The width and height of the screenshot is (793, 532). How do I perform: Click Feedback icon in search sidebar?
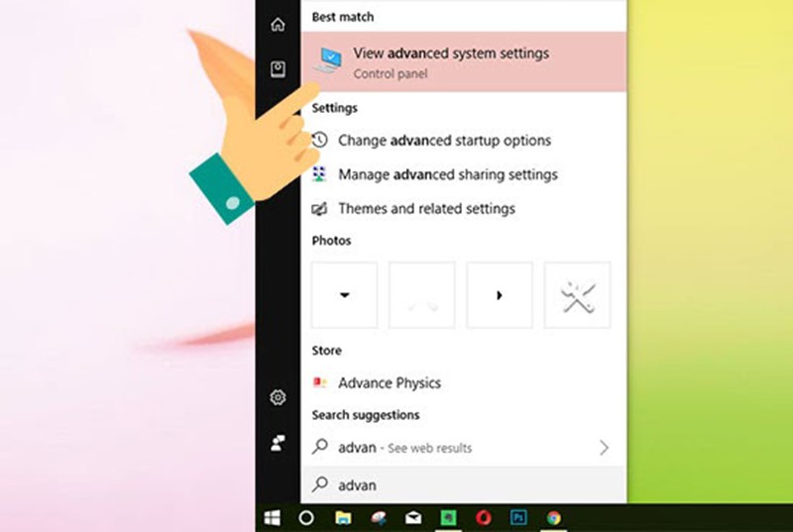click(x=279, y=441)
